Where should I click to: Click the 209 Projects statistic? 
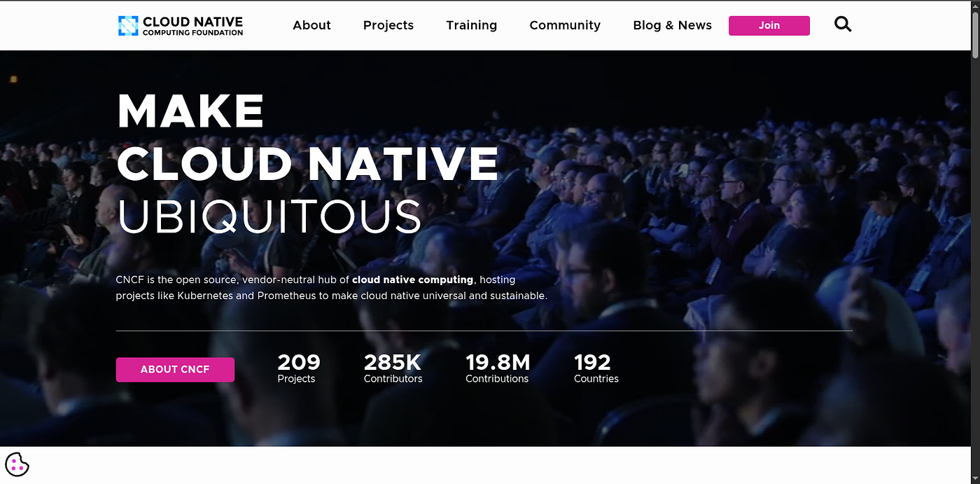[299, 368]
